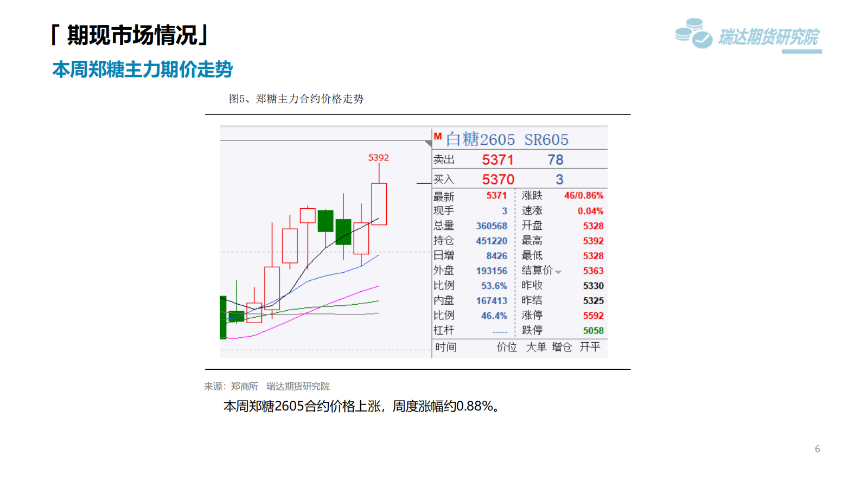Expand the 结算价 dropdown arrow

pos(558,272)
